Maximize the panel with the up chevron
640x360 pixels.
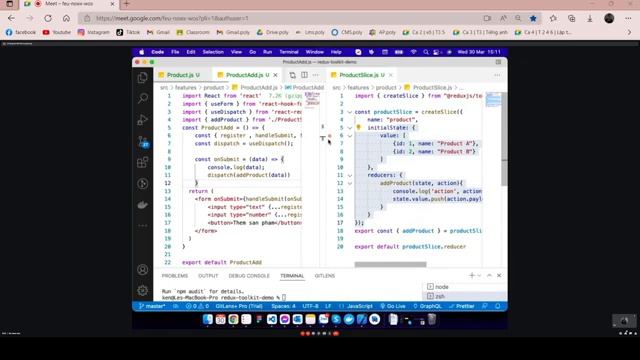489,276
